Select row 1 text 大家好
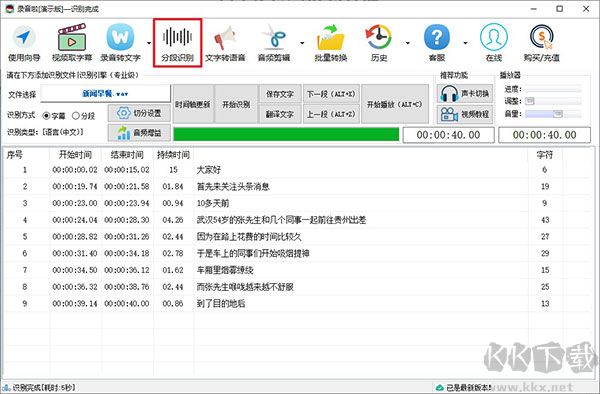Screen dimensions: 600x394 tap(209, 169)
